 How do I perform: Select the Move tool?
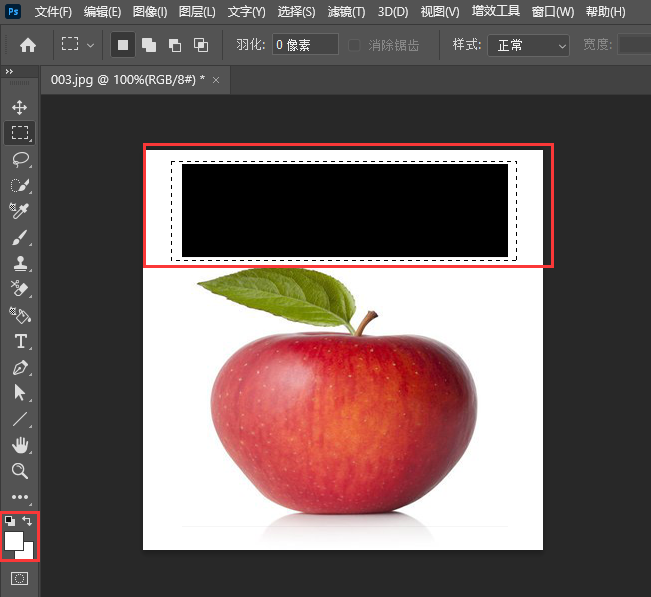pos(19,107)
